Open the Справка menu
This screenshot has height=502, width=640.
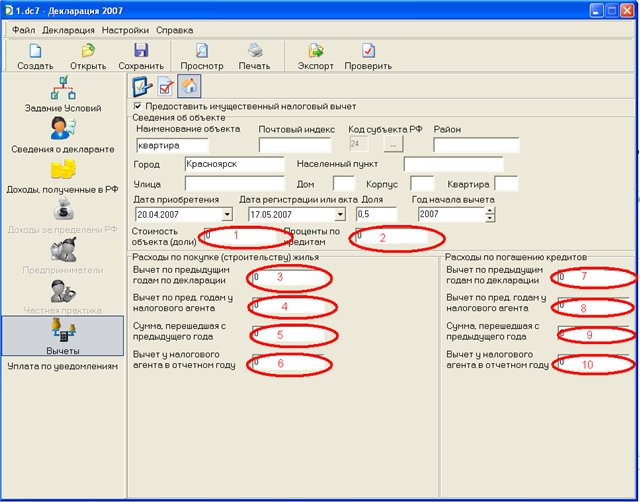(x=175, y=30)
